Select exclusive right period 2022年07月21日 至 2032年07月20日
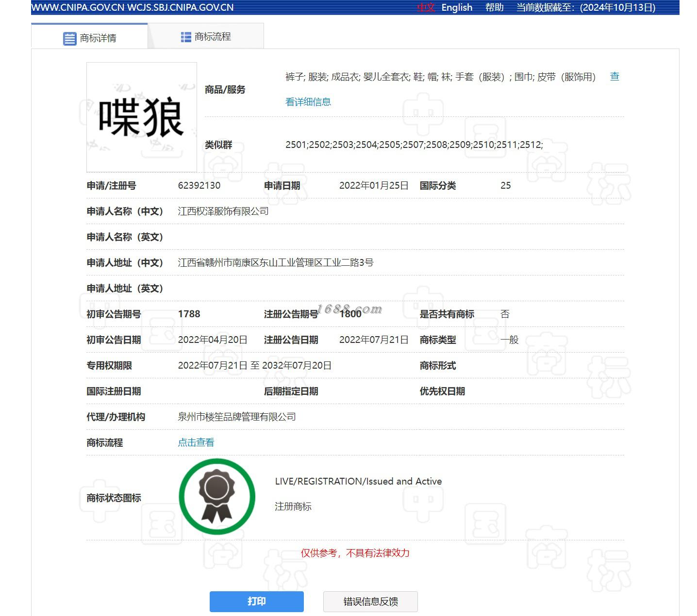697x616 pixels. tap(255, 365)
